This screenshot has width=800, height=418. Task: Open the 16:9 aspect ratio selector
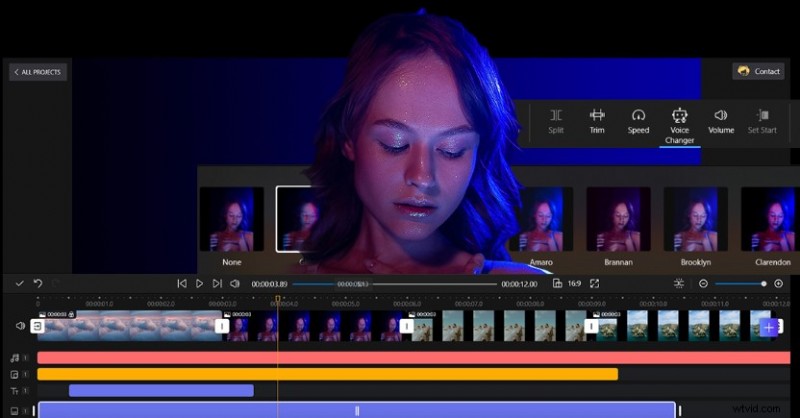pos(566,284)
